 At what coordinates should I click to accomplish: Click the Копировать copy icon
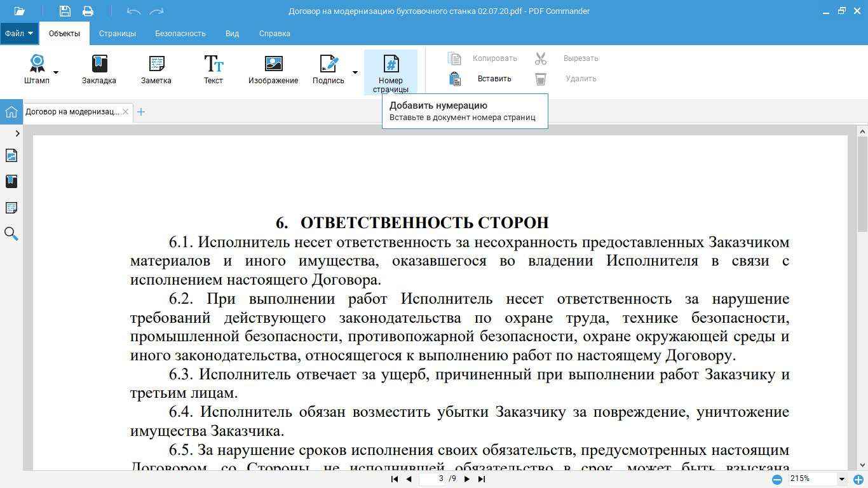point(454,58)
